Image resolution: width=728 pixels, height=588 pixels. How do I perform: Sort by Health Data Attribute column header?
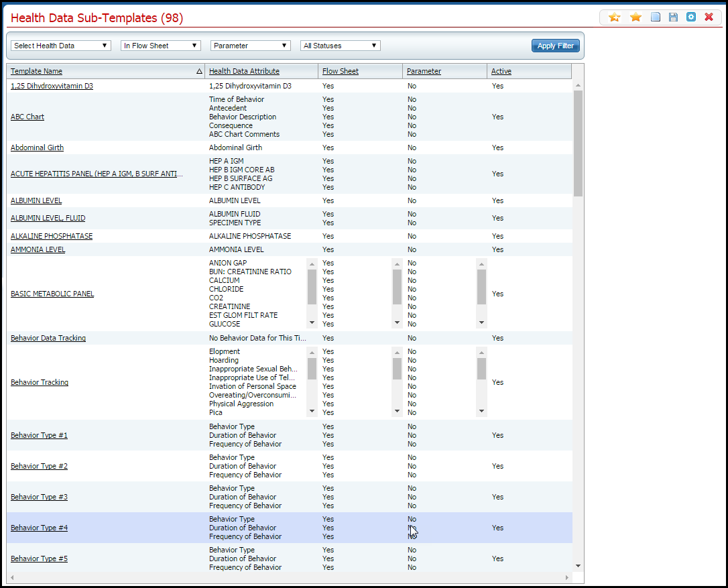[244, 71]
